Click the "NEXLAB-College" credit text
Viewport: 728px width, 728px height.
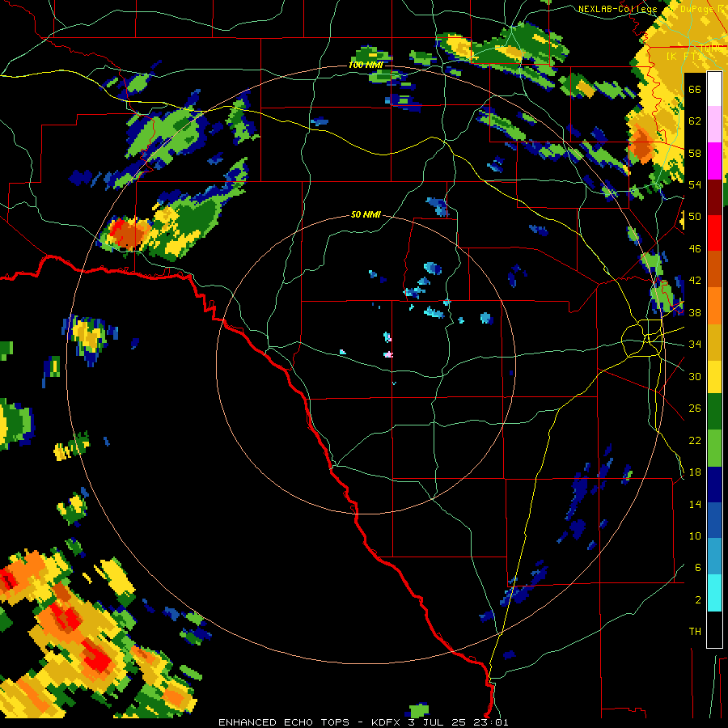click(x=617, y=9)
